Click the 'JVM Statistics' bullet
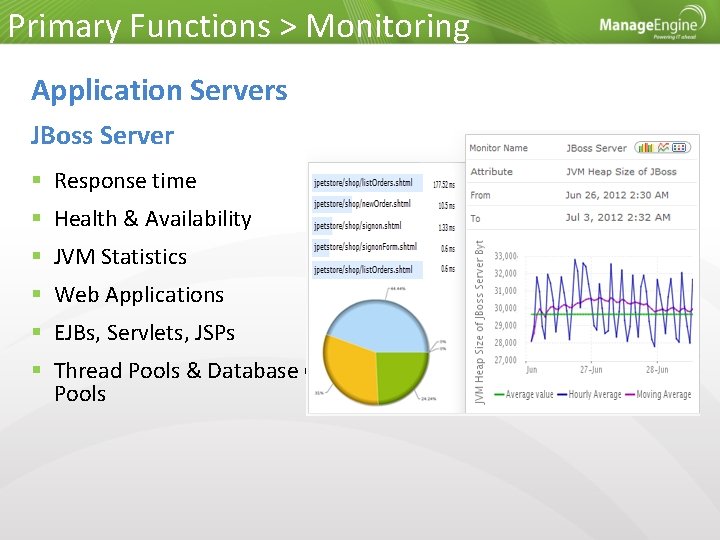This screenshot has height=540, width=720. [120, 257]
